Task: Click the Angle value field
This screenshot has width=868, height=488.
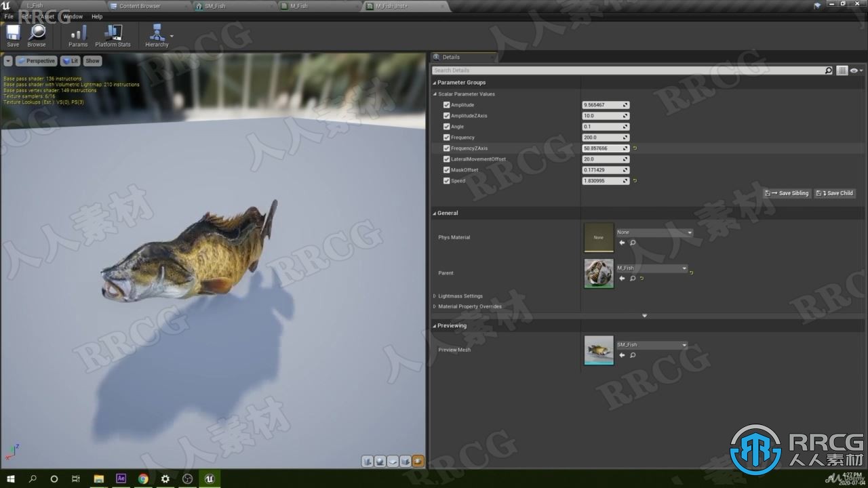Action: (x=606, y=127)
